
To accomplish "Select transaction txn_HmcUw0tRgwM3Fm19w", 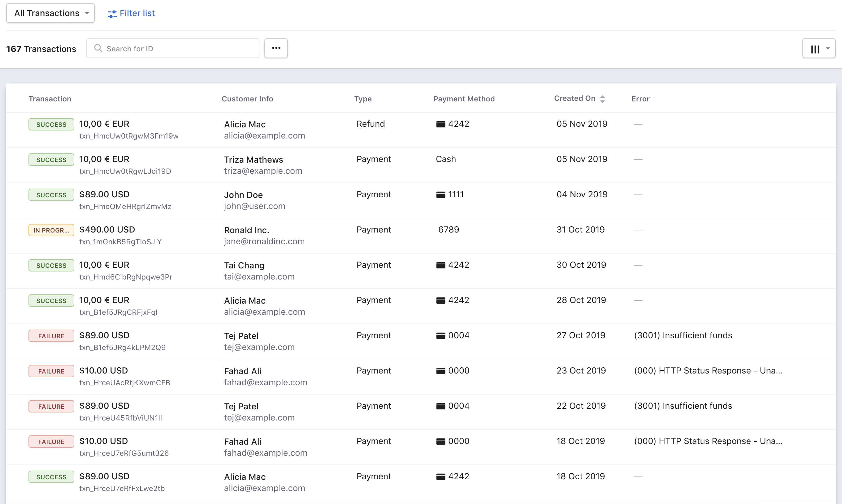I will (x=128, y=135).
